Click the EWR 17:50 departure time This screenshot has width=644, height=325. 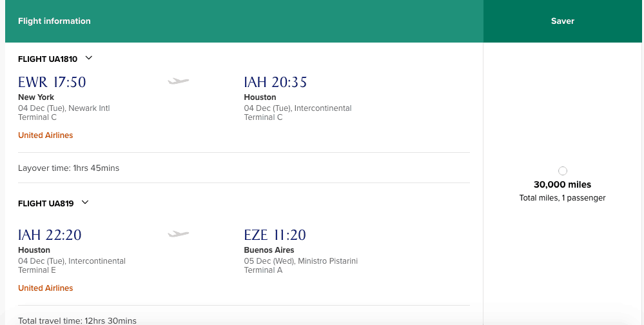pyautogui.click(x=52, y=83)
